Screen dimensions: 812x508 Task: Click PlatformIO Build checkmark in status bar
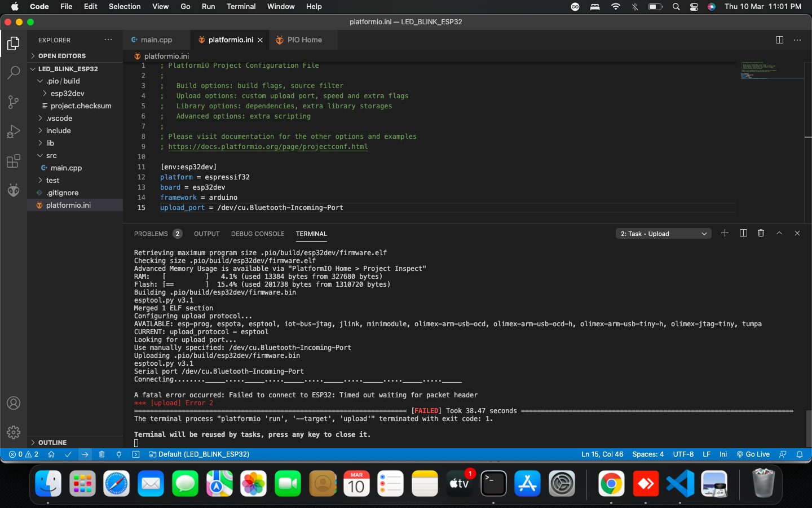pos(68,454)
